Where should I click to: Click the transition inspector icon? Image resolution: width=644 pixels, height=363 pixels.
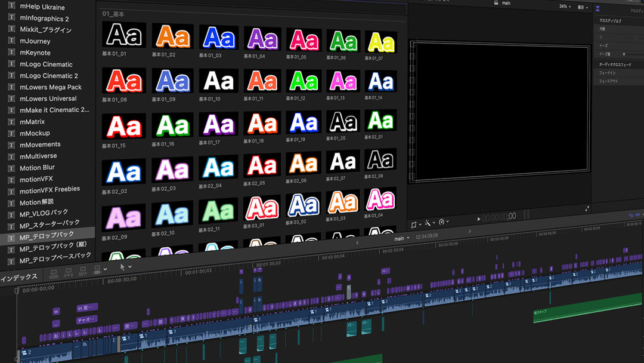click(597, 8)
